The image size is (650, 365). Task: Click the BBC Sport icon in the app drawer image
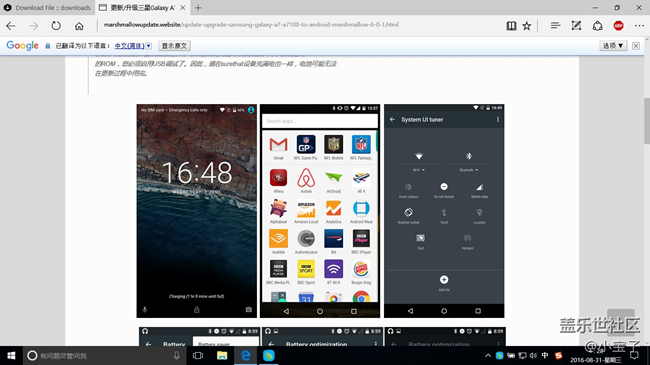point(306,270)
